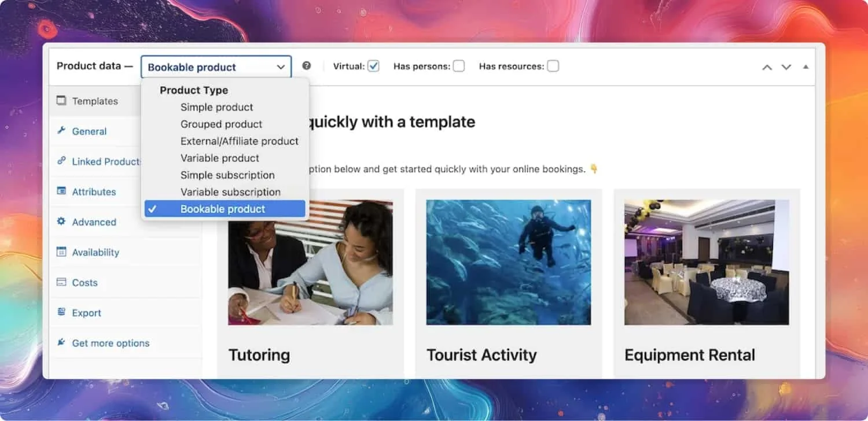The width and height of the screenshot is (868, 421).
Task: Click the Tutoring template title
Action: pos(259,354)
